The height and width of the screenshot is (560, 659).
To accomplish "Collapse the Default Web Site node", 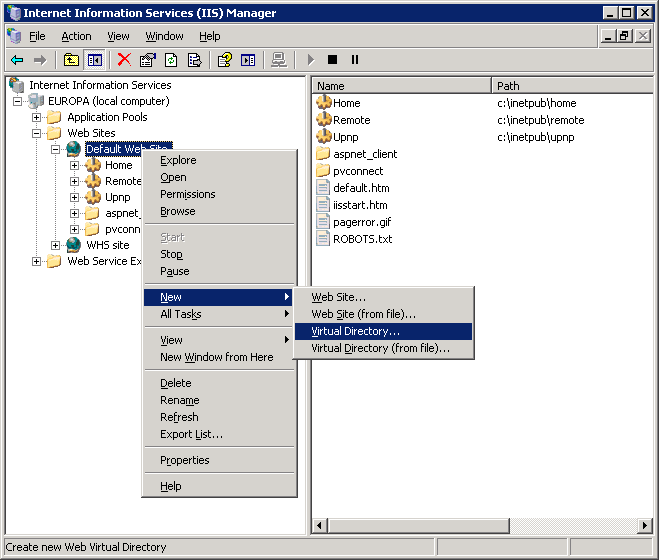I will [x=55, y=149].
